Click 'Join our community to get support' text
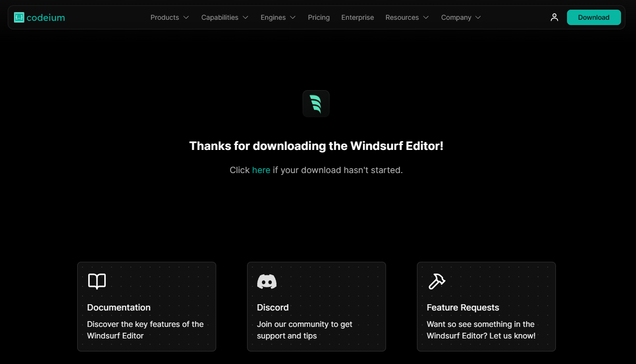Screen dimensions: 636x364 (x=304, y=330)
